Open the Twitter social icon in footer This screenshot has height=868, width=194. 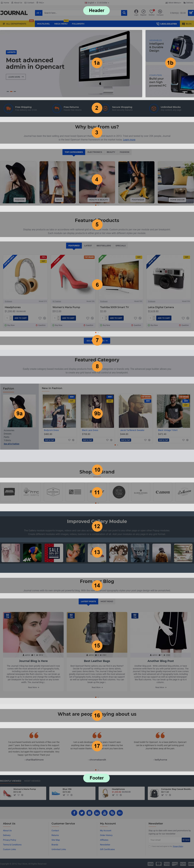82,813
